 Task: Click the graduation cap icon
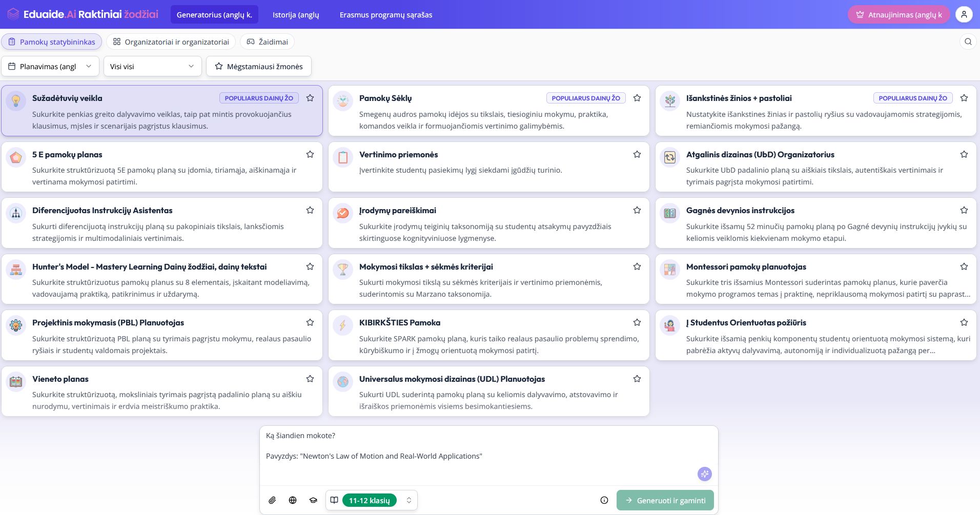[313, 500]
